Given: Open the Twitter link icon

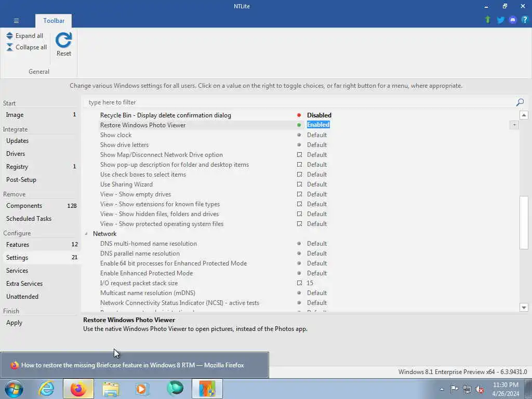Looking at the screenshot, I should [x=500, y=20].
